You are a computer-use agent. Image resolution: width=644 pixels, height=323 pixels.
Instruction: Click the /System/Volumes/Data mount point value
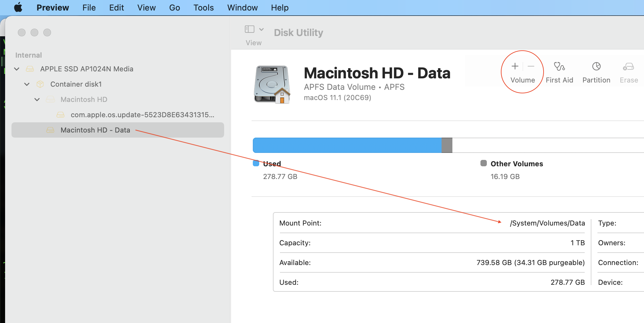(547, 223)
